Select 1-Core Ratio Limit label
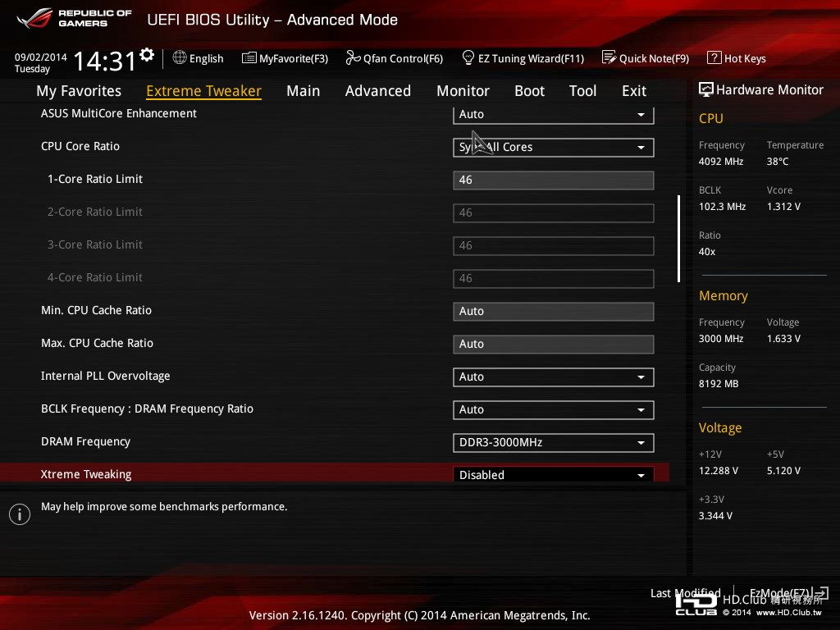The image size is (840, 630). click(95, 179)
